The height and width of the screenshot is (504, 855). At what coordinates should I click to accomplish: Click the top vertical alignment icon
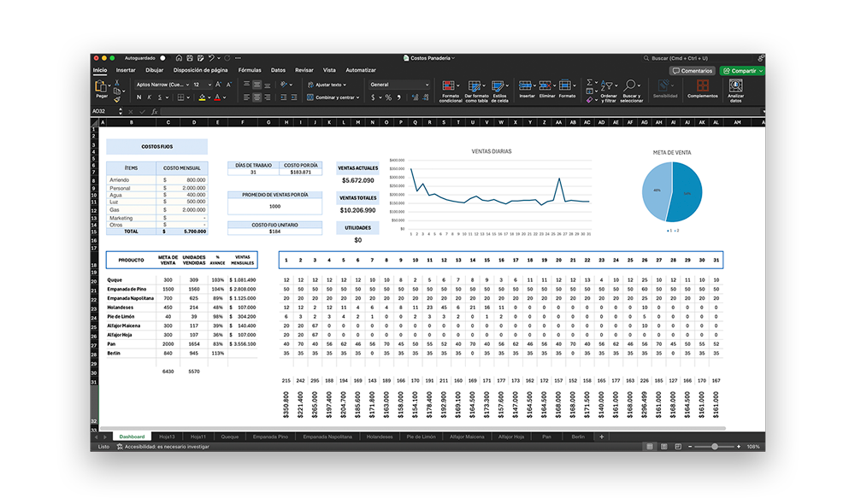(x=246, y=85)
